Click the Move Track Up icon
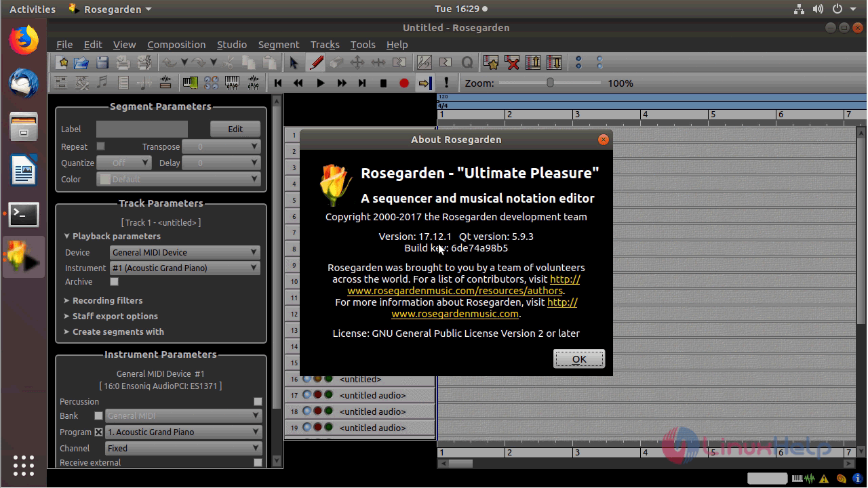The height and width of the screenshot is (488, 868). click(533, 62)
